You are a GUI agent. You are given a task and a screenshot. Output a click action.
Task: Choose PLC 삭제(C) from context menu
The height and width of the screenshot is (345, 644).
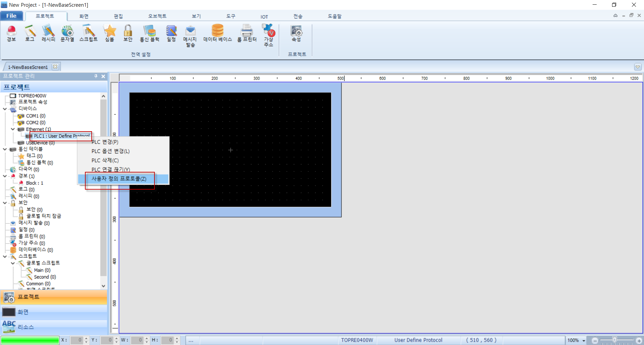tap(123, 160)
